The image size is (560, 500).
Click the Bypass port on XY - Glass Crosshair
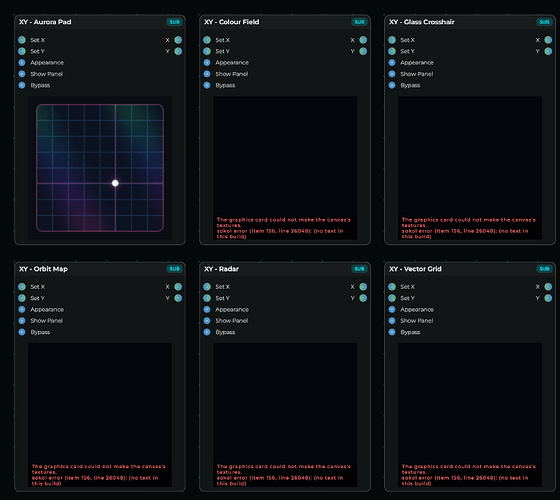pos(392,85)
